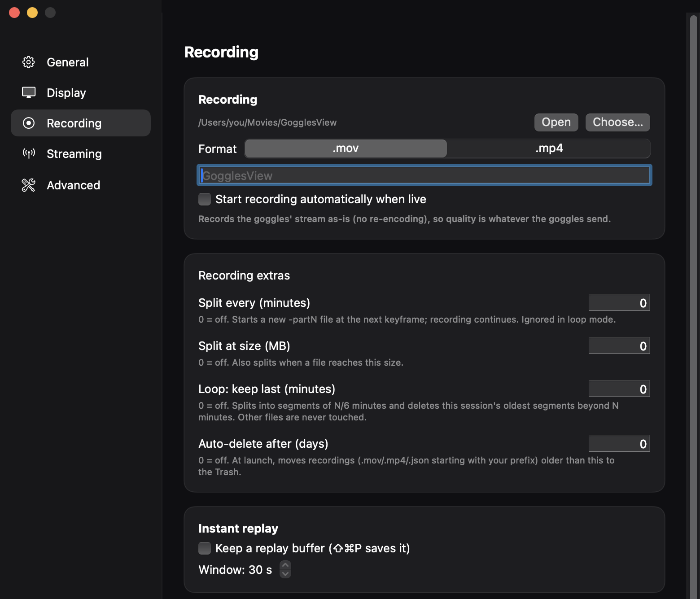Click the Split every (minutes) field

pos(619,303)
